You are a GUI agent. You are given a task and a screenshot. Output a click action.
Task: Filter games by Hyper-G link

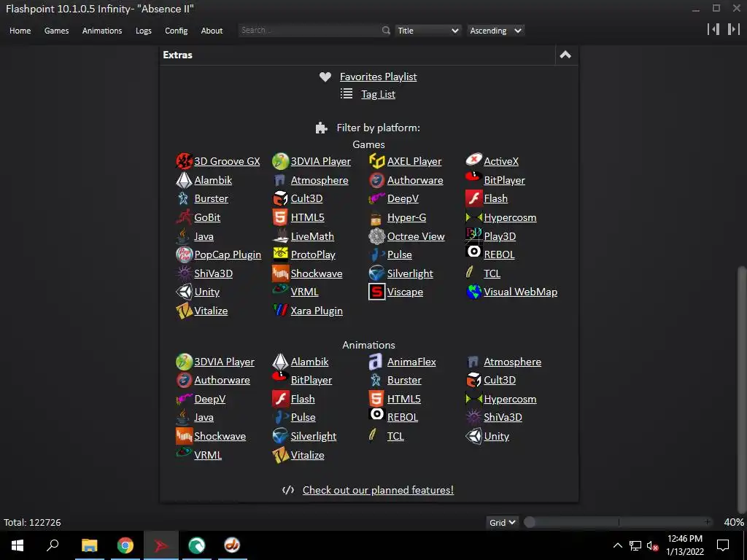[406, 217]
